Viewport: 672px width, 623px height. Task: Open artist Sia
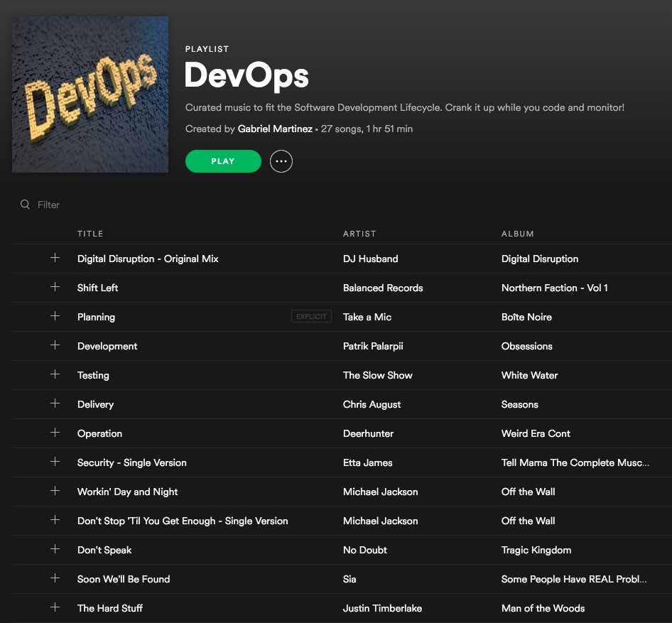(x=349, y=579)
